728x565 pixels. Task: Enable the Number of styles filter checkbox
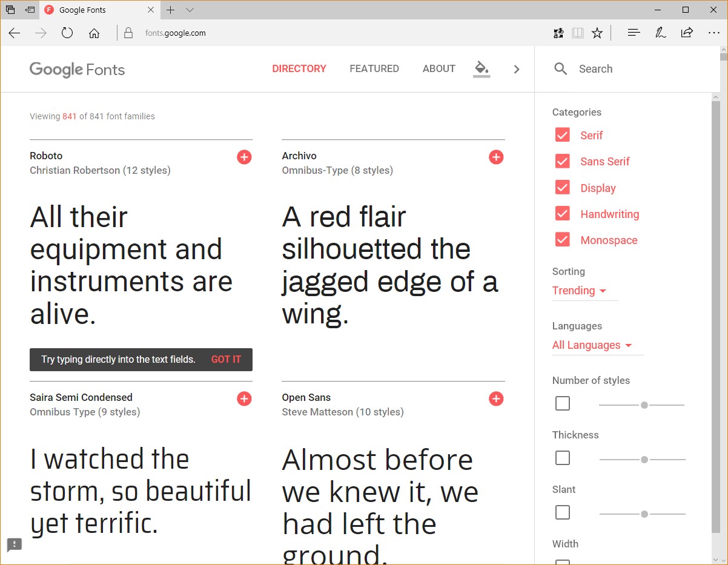[563, 403]
